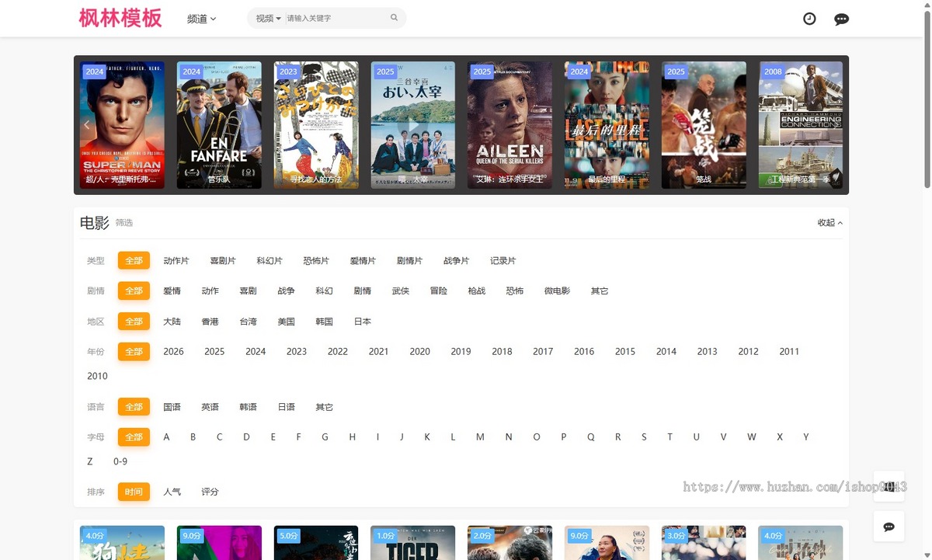Click the search magnifier icon
Viewport: 932px width, 560px height.
coord(394,18)
